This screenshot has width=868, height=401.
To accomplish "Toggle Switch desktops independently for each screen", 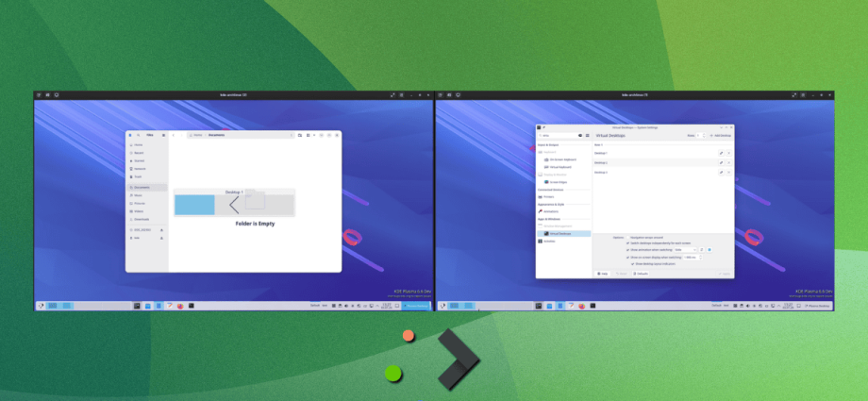I will click(x=627, y=243).
